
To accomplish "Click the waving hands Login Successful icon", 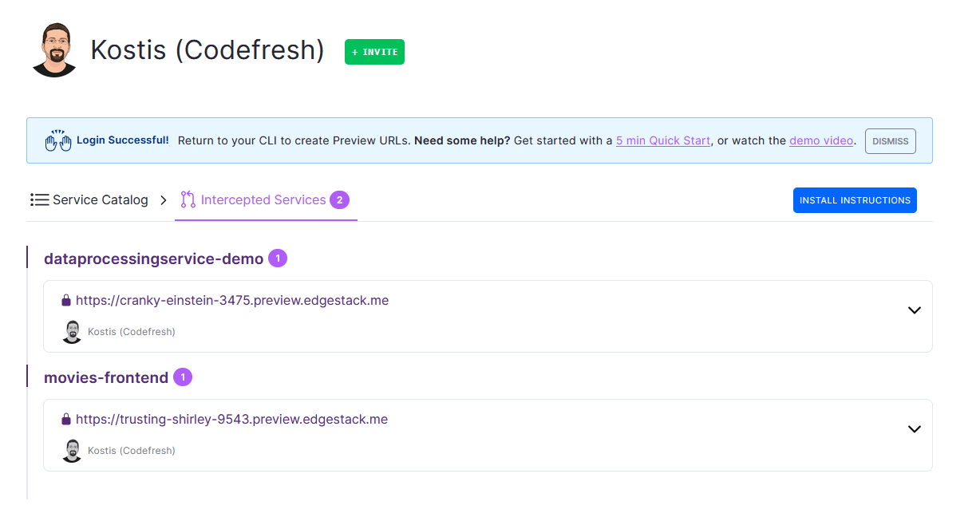I will (x=58, y=140).
